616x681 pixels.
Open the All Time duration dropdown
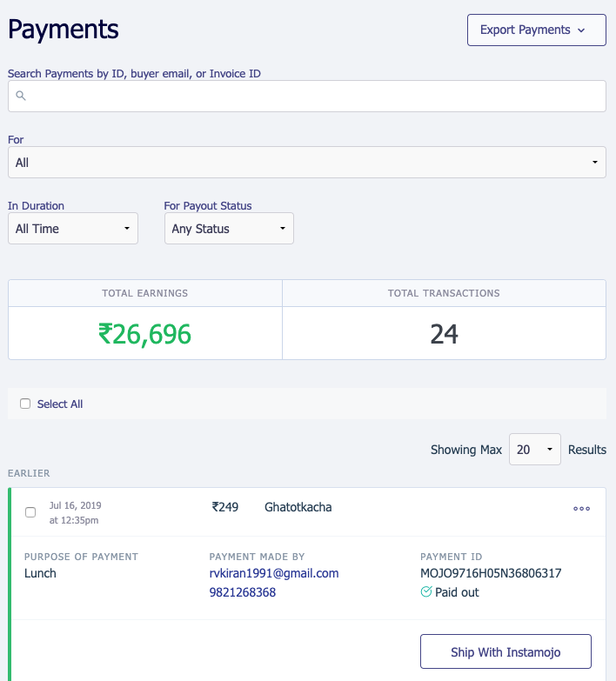73,229
